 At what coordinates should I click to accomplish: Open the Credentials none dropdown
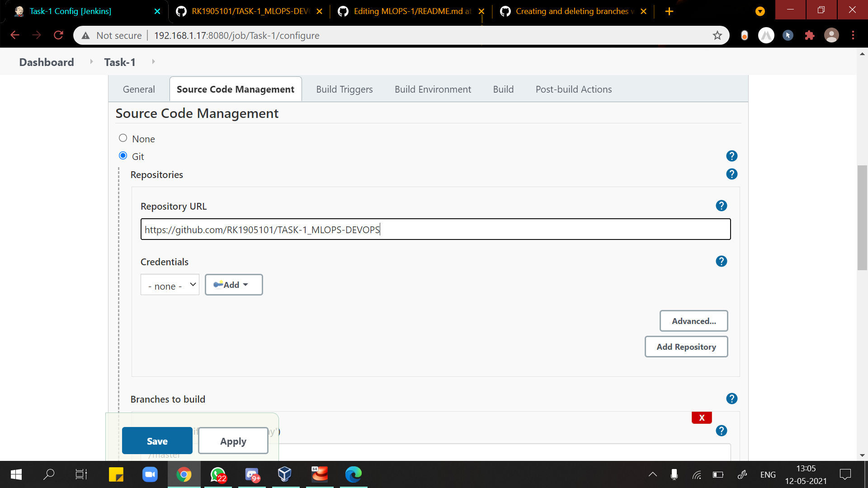pyautogui.click(x=170, y=285)
